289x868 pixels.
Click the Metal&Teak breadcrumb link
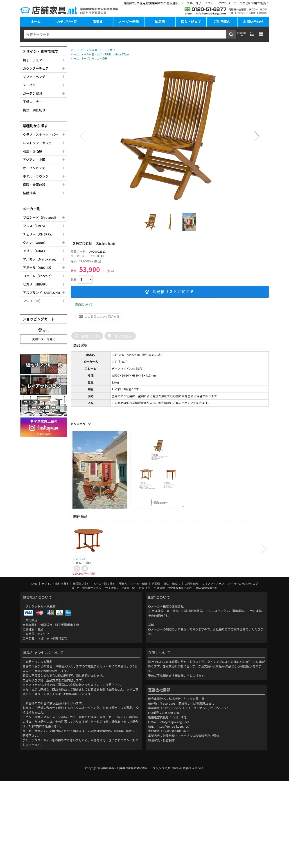[122, 54]
